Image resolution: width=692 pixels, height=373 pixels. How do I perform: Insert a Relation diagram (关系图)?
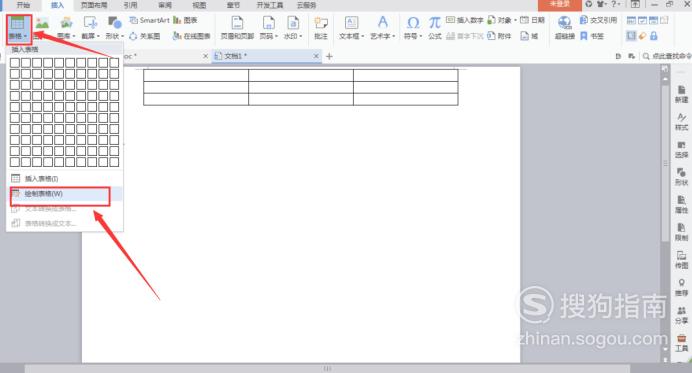pos(145,36)
